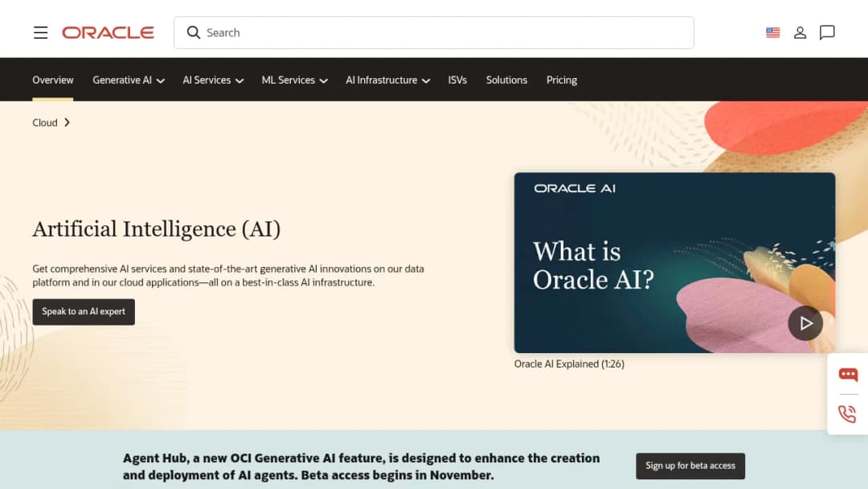868x489 pixels.
Task: Select the Overview tab
Action: (52, 80)
